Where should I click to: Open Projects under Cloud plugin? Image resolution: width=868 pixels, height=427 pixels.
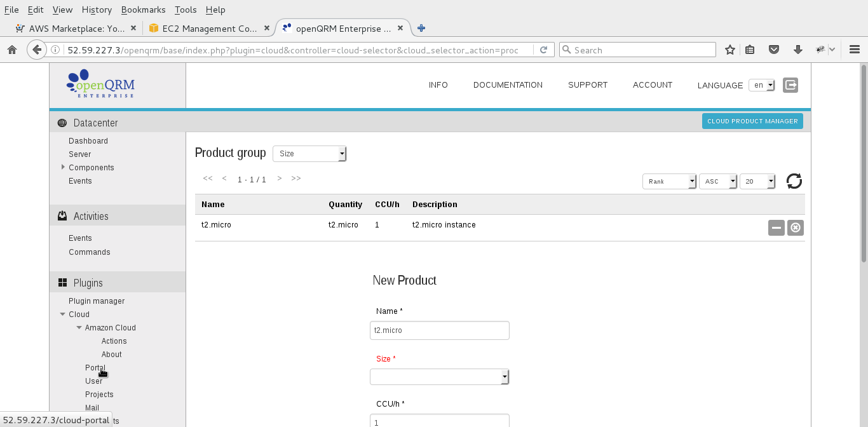[99, 395]
